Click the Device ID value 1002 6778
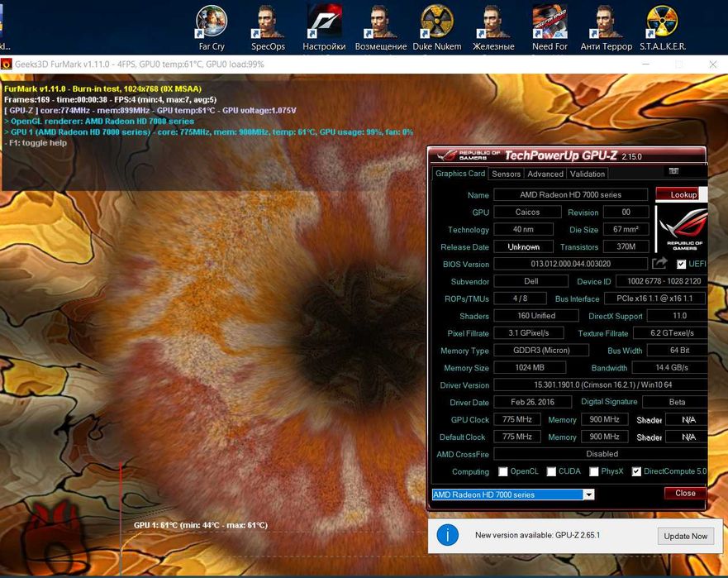 [661, 281]
